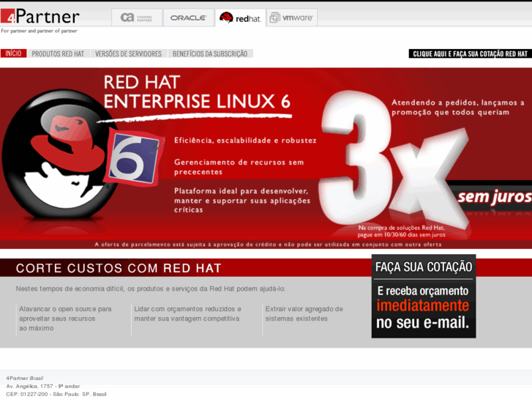Click the 'sem juros' label
This screenshot has height=399, width=532.
(x=495, y=197)
